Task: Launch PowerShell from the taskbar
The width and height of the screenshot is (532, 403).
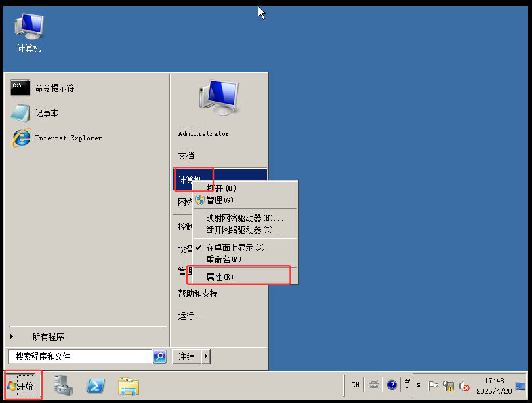Action: coord(96,386)
